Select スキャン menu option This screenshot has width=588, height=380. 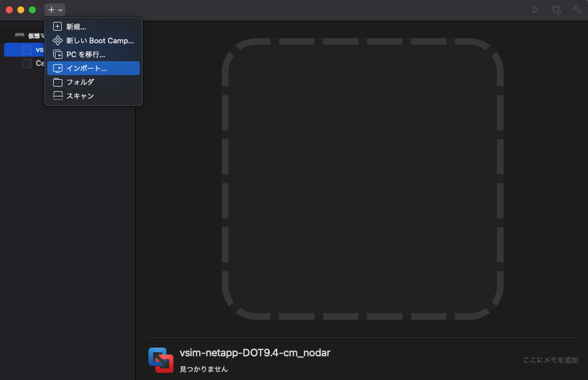(x=94, y=96)
